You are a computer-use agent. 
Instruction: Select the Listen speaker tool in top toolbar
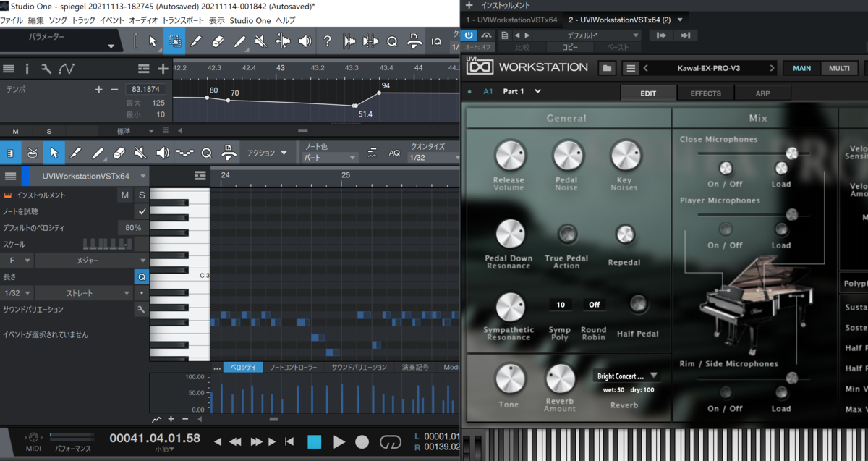coord(305,41)
